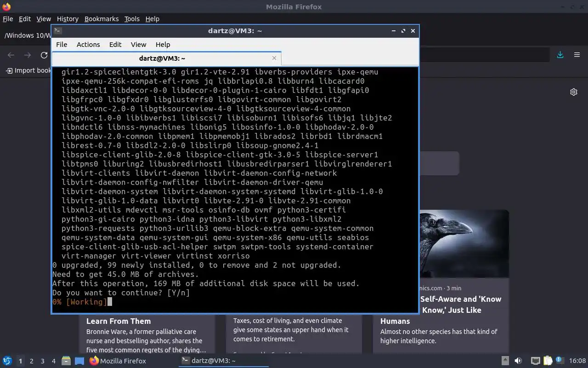The image size is (588, 368).
Task: Open Firefox History menu
Action: (68, 19)
